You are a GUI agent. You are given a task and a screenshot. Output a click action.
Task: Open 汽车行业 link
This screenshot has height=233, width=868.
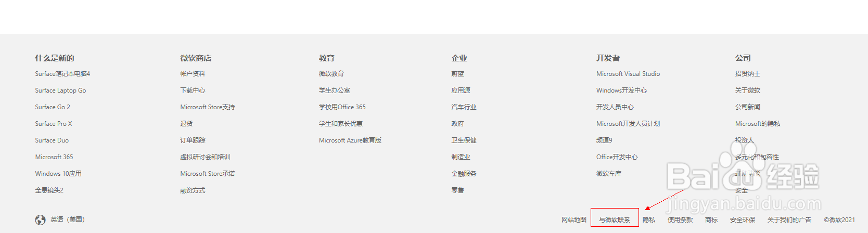tap(464, 107)
